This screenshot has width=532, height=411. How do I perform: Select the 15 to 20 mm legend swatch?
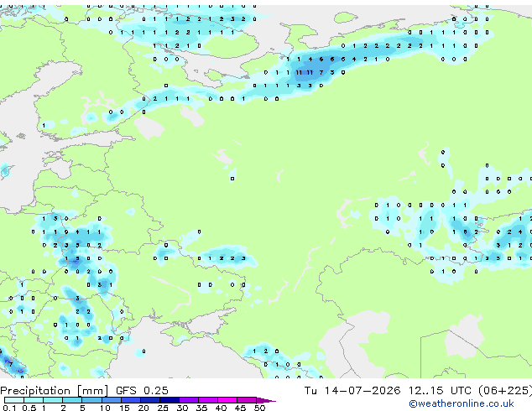131,400
